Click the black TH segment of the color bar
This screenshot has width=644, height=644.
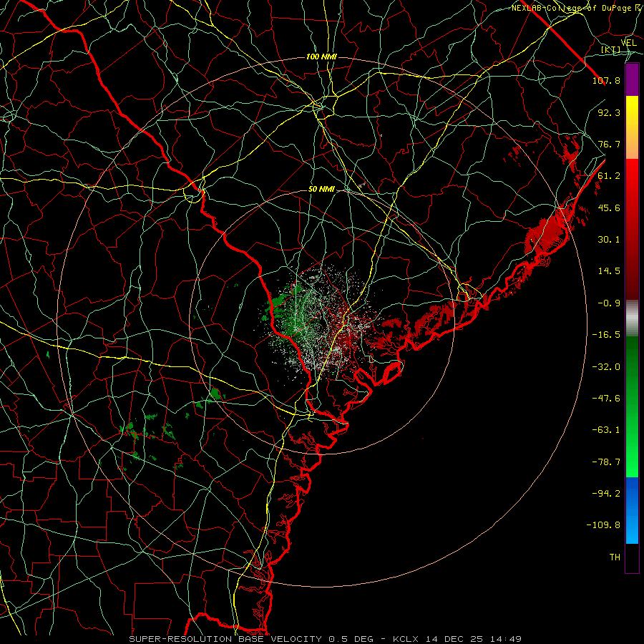632,558
